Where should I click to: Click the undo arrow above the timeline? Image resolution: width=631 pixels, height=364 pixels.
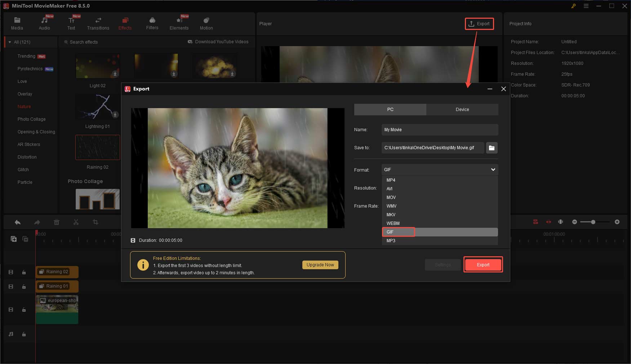[x=18, y=222]
